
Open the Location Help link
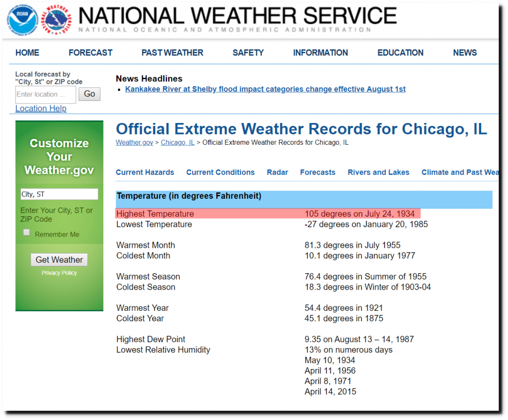point(41,109)
